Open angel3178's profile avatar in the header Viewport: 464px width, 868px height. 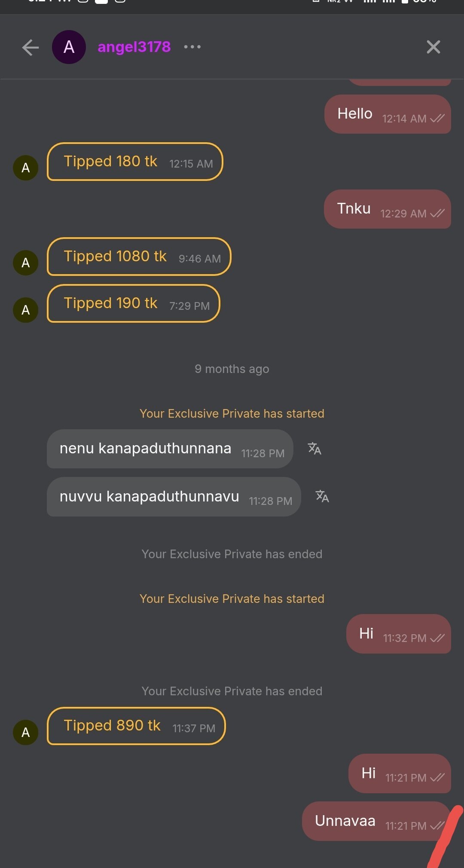(69, 47)
